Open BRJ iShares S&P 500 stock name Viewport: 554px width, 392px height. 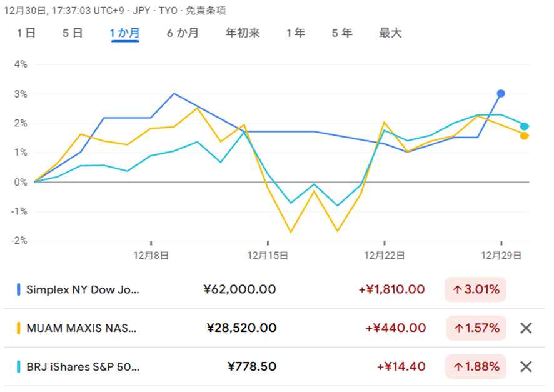click(x=83, y=367)
